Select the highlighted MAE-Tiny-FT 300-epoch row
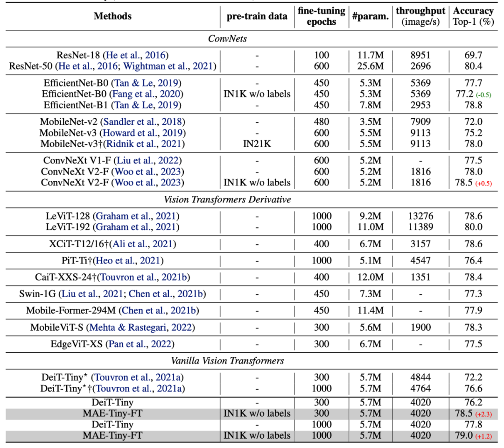Image resolution: width=504 pixels, height=448 pixels. point(112,412)
